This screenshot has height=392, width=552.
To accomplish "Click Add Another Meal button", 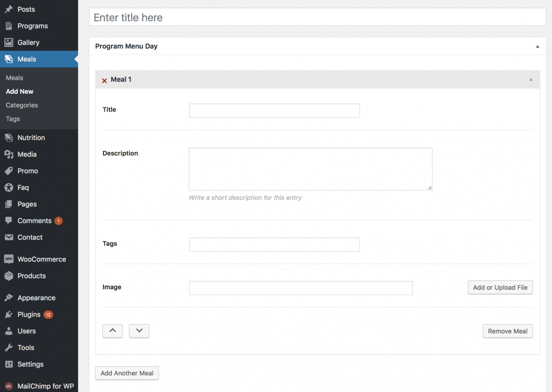I will [127, 373].
